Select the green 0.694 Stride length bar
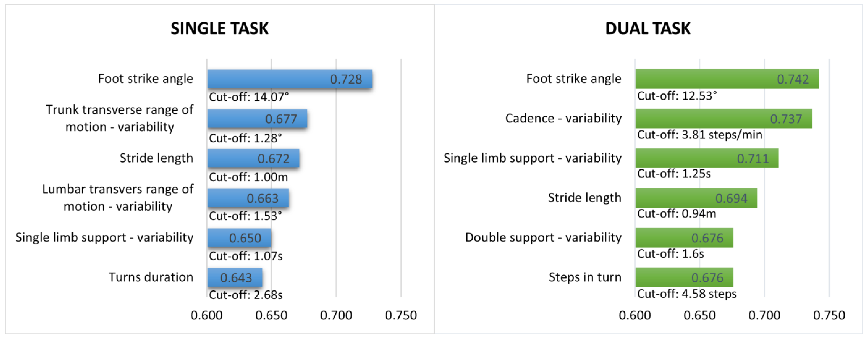The height and width of the screenshot is (339, 868). click(x=696, y=198)
